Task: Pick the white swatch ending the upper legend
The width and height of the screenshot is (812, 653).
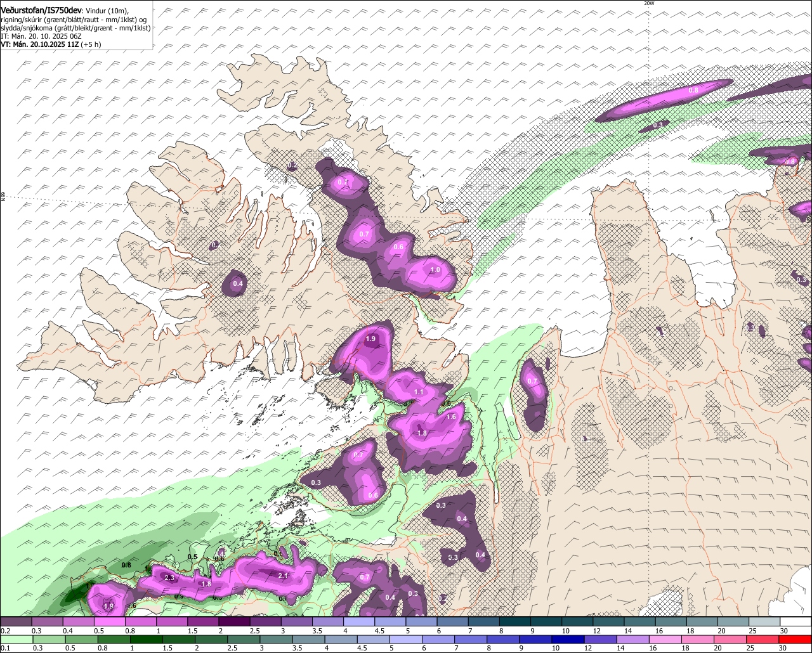Action: (796, 622)
